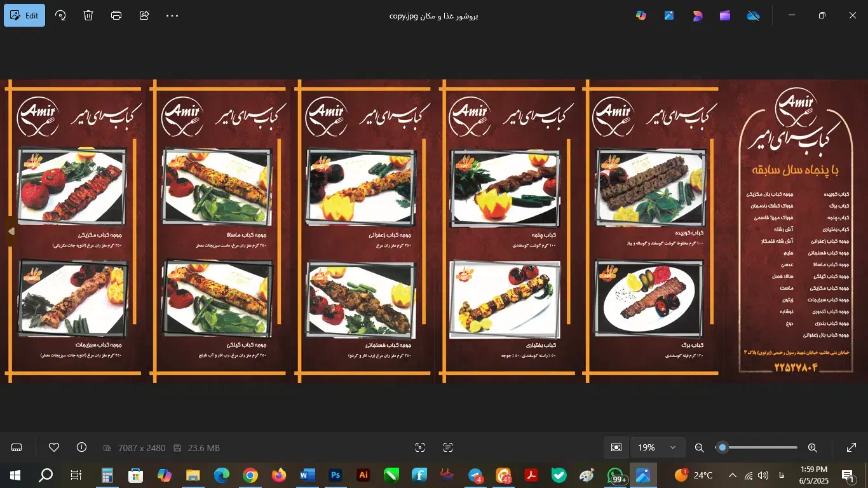The width and height of the screenshot is (868, 488).
Task: Open the Share option in the toolbar
Action: click(x=144, y=15)
